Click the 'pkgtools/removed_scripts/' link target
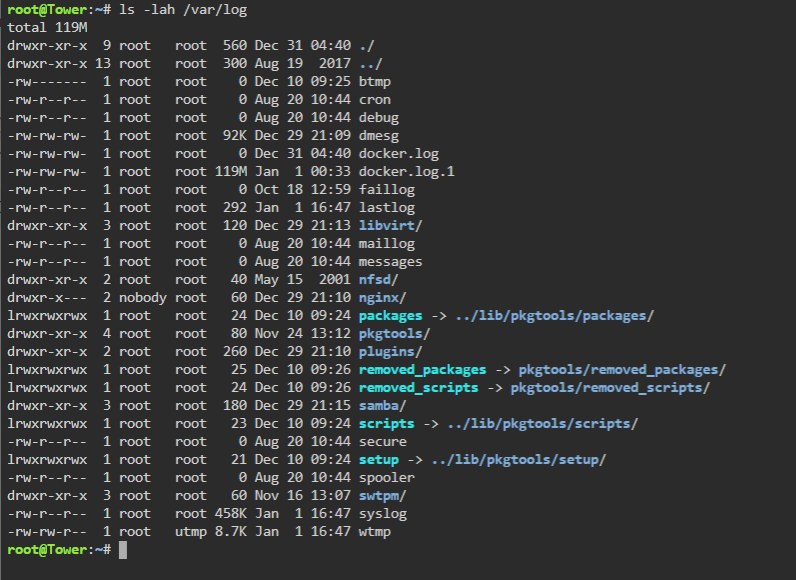The width and height of the screenshot is (796, 580). [610, 388]
